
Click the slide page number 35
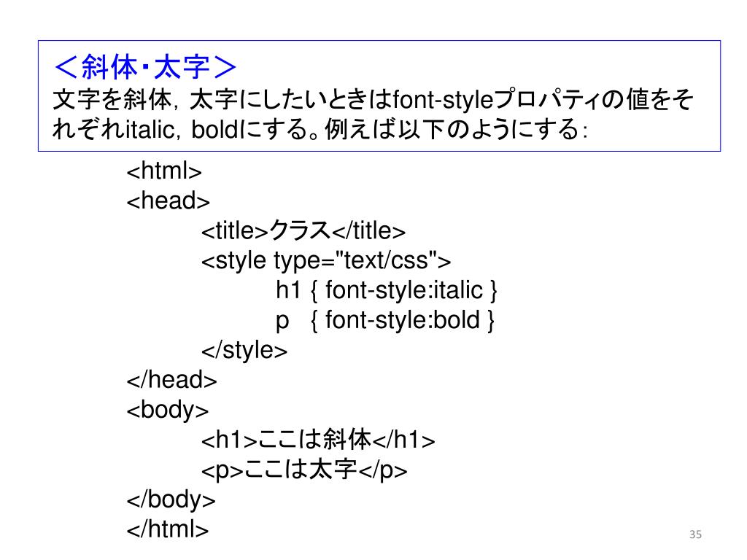695,534
